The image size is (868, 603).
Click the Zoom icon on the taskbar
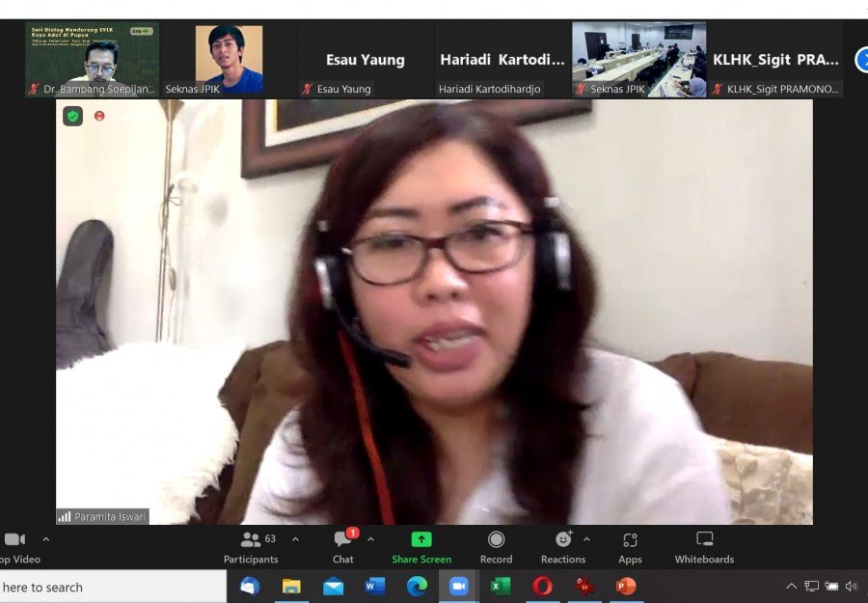(x=458, y=586)
